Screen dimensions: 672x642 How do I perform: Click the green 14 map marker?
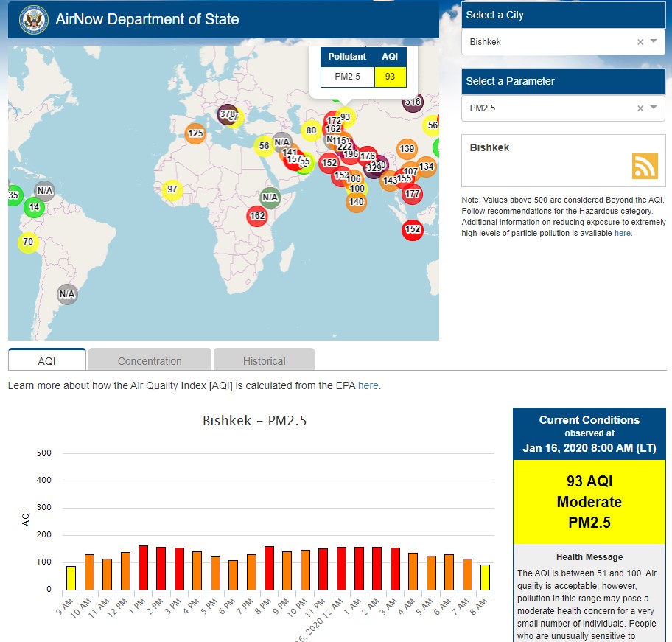point(34,207)
